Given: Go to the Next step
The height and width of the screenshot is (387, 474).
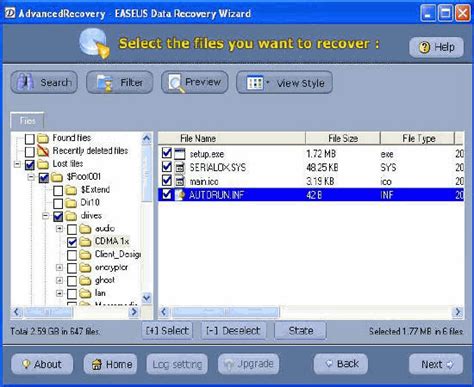Looking at the screenshot, I should [436, 364].
